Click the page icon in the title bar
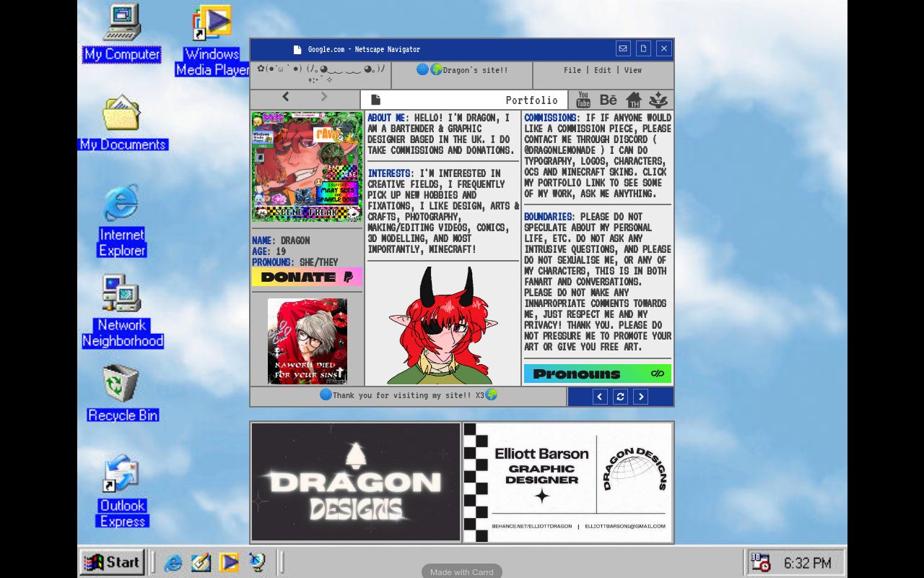Image resolution: width=924 pixels, height=578 pixels. [x=643, y=48]
